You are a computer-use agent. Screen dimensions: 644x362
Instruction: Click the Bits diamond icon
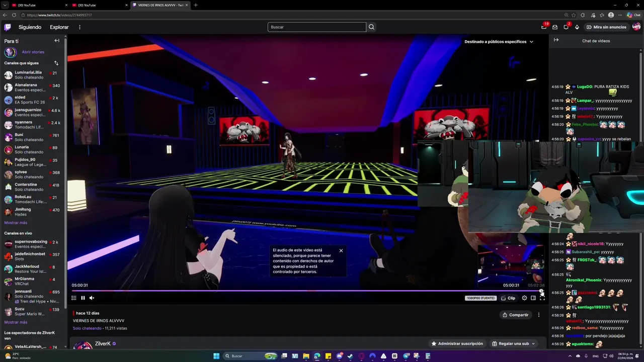577,27
